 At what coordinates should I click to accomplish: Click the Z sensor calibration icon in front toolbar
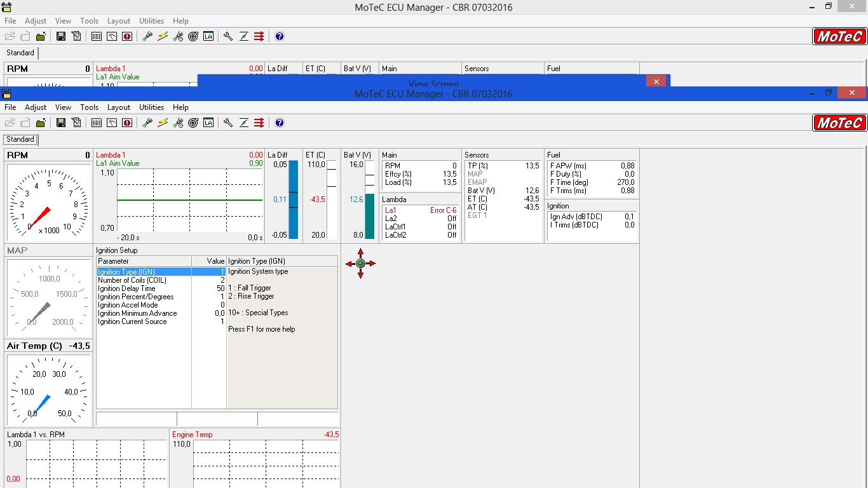tap(243, 123)
